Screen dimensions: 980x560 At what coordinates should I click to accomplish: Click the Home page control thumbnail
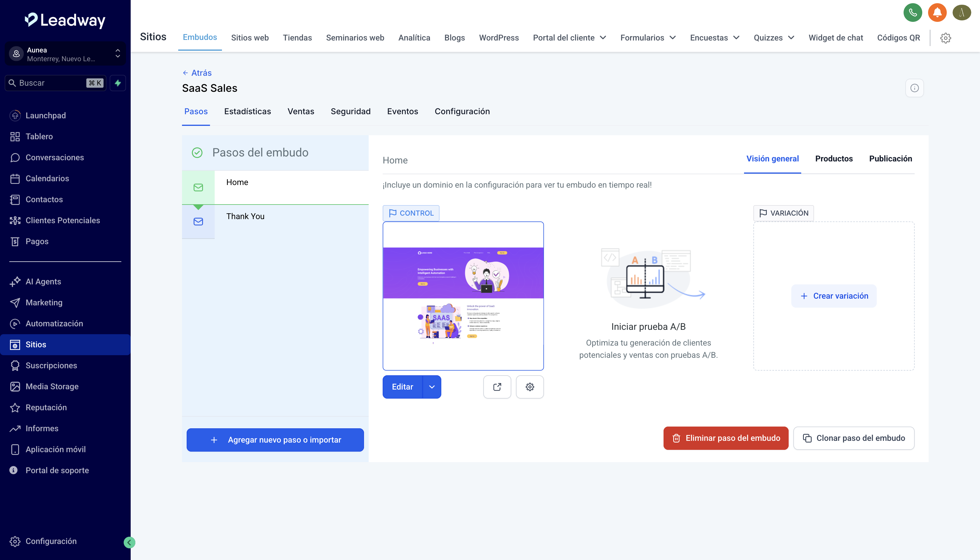point(463,295)
